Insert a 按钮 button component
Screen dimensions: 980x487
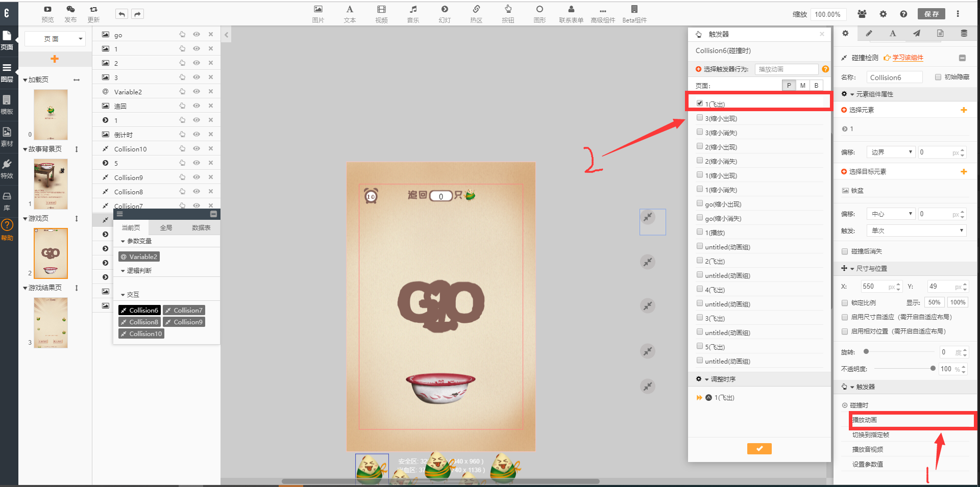508,14
